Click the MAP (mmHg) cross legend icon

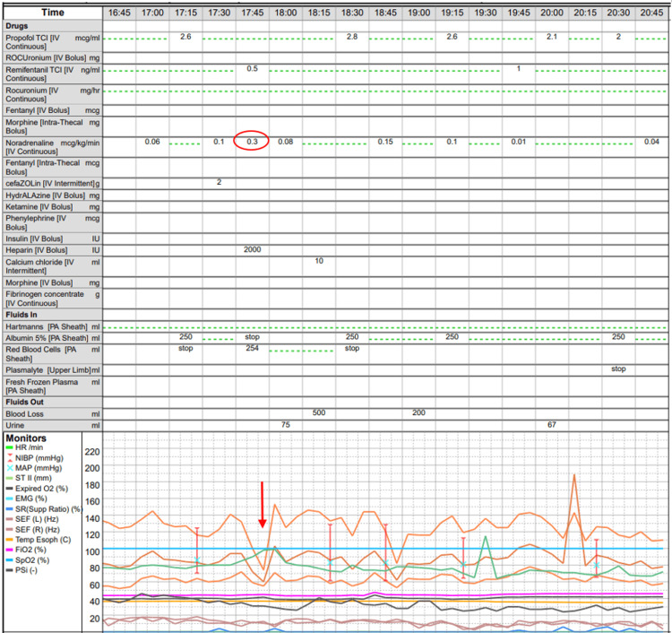tap(10, 468)
